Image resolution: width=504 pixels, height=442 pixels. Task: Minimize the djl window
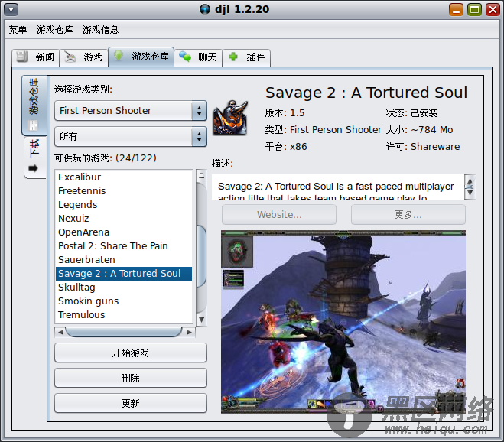coord(456,9)
